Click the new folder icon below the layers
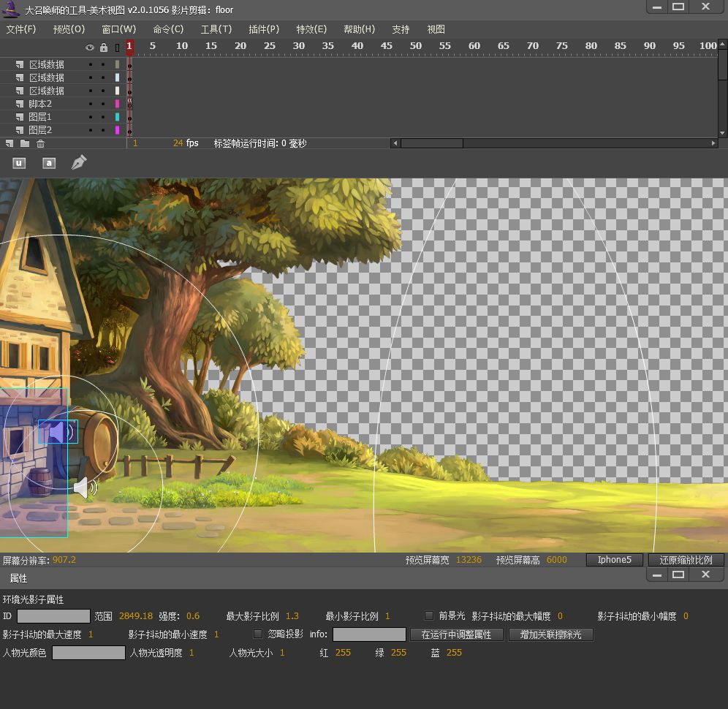Screen dimensions: 728x709 pos(25,143)
